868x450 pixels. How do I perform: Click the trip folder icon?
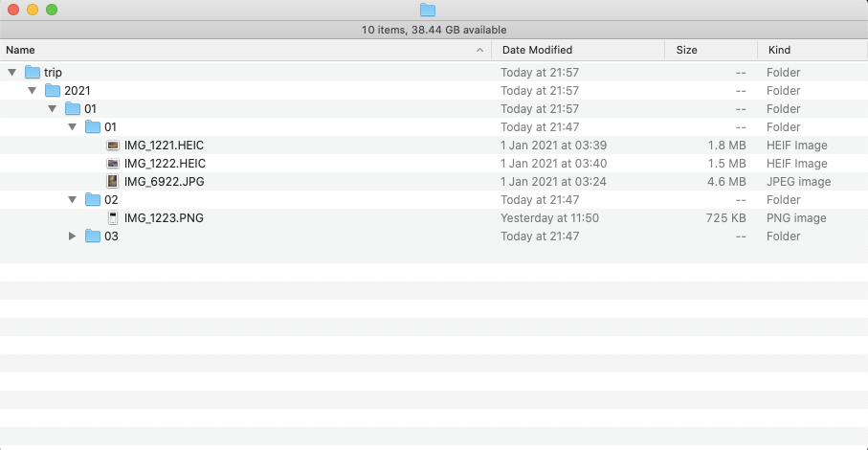pyautogui.click(x=33, y=73)
